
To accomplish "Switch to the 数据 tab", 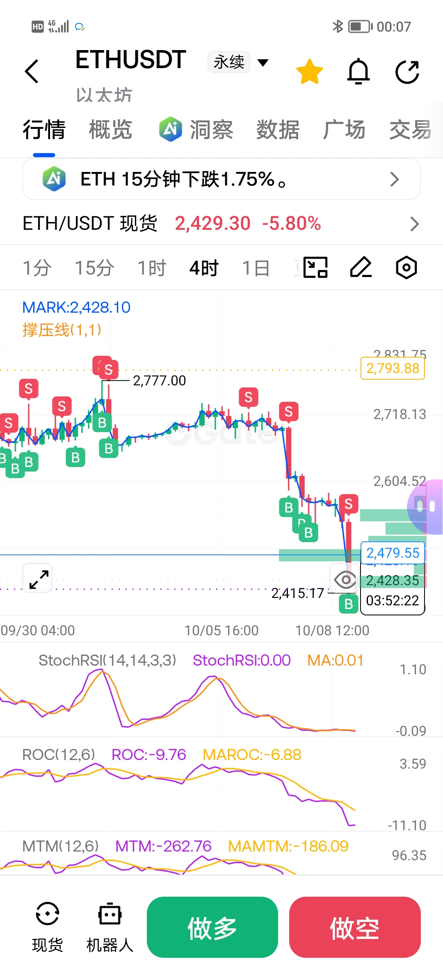I will (278, 130).
